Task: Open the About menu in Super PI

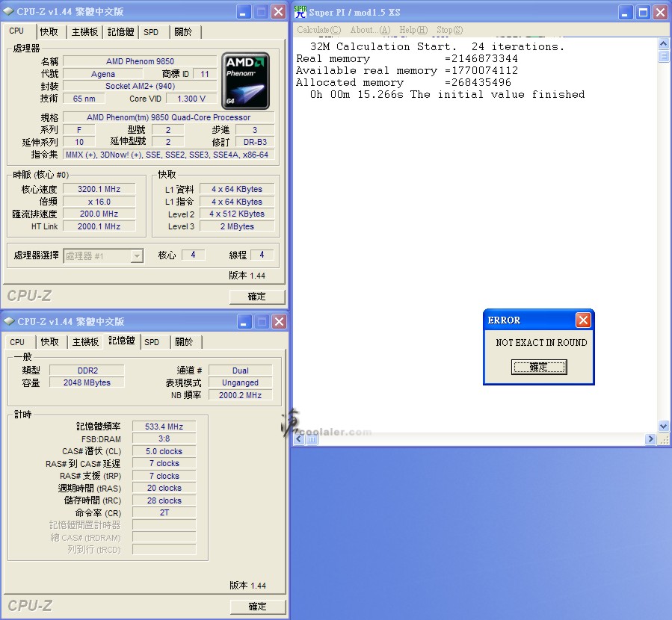Action: pyautogui.click(x=370, y=30)
